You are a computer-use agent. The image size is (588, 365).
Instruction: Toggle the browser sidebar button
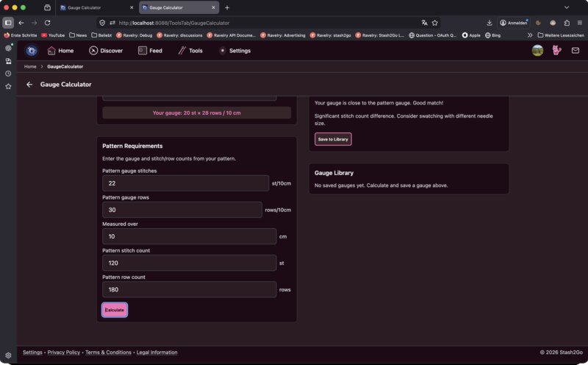[8, 23]
